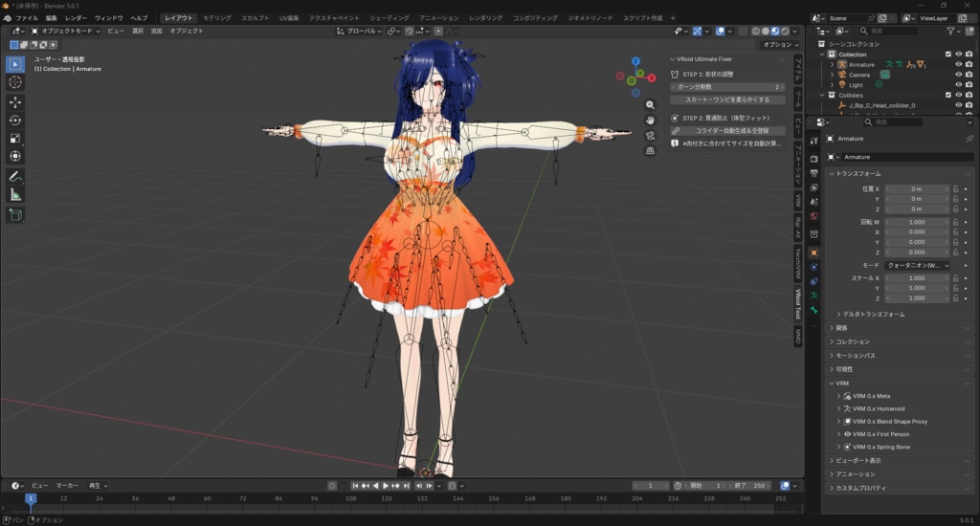Select the Annotate pencil tool
980x526 pixels.
[x=15, y=178]
